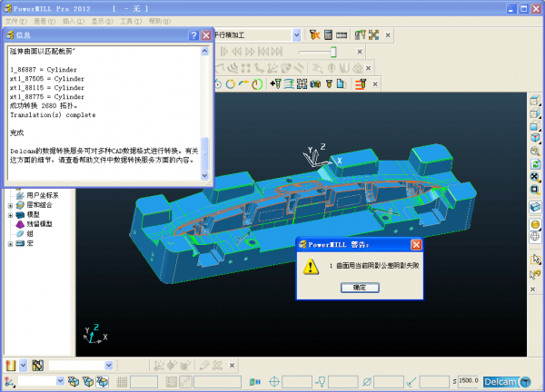Open the 显示 menu
The width and height of the screenshot is (545, 392).
(x=102, y=21)
